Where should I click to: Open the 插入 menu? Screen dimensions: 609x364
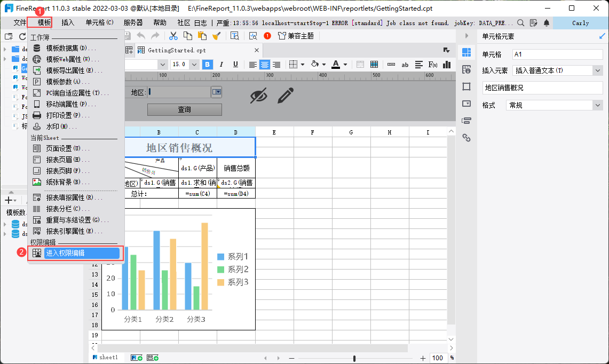pos(68,22)
